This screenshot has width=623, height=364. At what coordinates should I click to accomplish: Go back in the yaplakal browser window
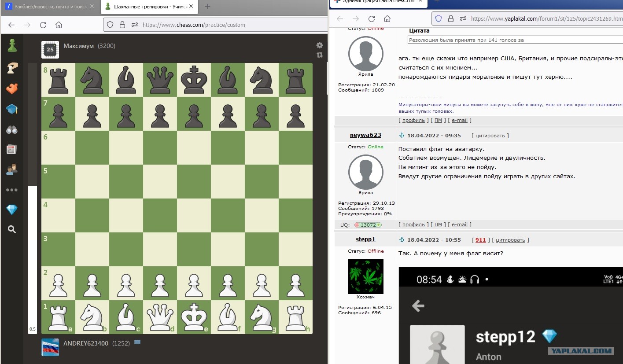point(340,18)
